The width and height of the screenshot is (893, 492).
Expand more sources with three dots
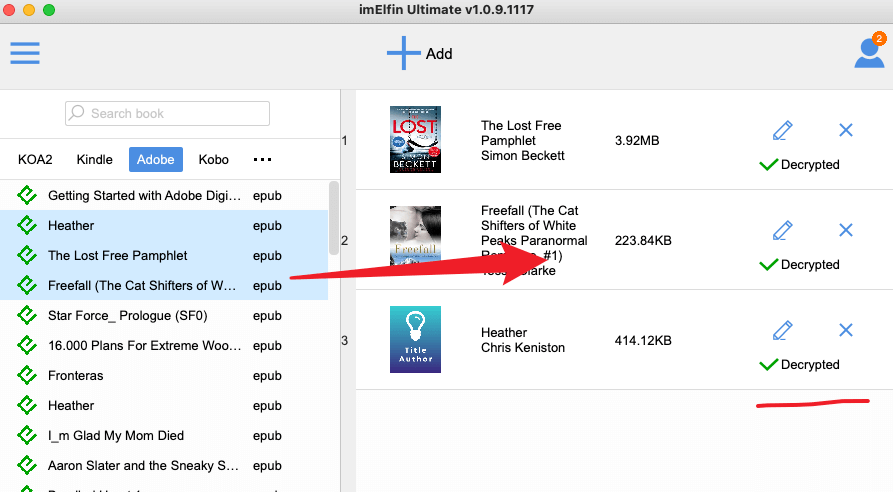click(262, 159)
